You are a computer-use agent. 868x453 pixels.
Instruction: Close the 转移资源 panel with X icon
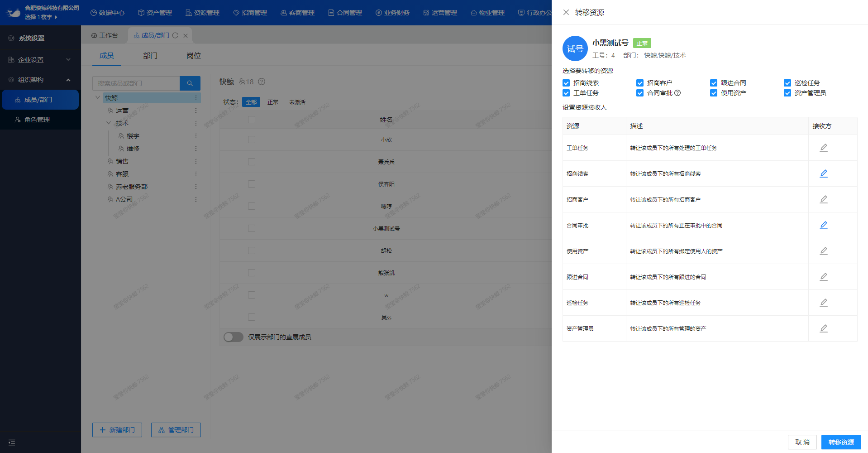pyautogui.click(x=566, y=12)
